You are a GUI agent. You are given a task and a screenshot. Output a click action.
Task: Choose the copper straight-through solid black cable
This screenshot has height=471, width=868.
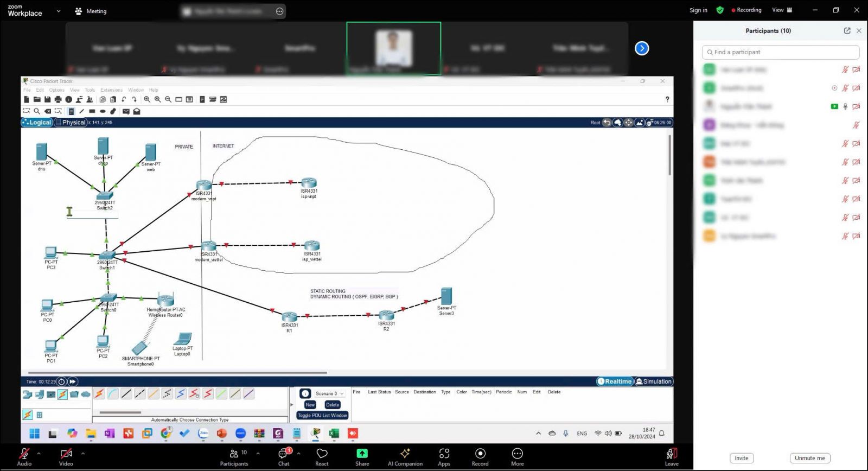click(x=126, y=394)
